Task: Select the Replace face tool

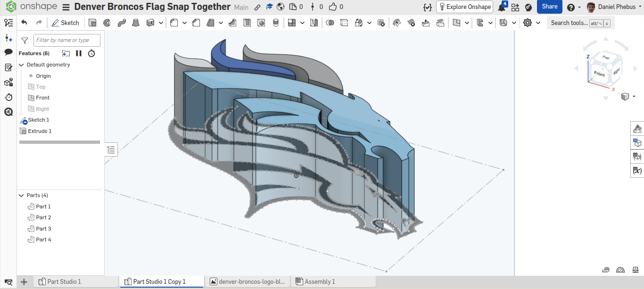Action: tap(440, 23)
